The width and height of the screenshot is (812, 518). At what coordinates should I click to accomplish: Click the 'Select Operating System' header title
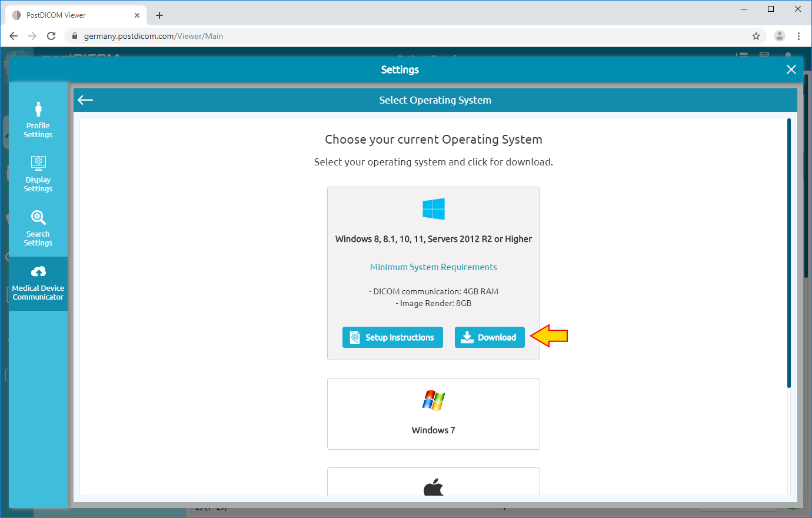coord(435,100)
